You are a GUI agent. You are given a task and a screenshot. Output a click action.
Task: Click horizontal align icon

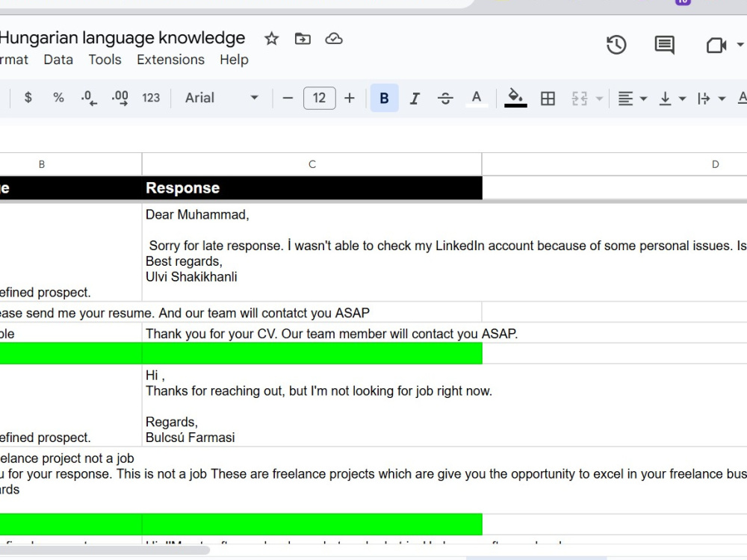click(x=625, y=99)
